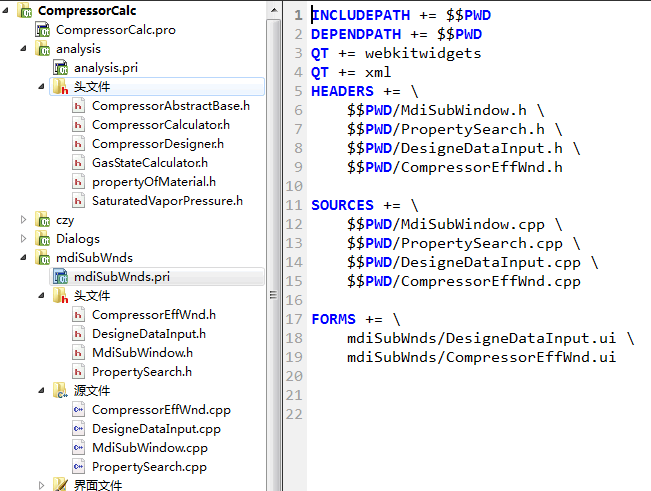Collapse the 头文件 node under mdiSubWnds

pos(42,296)
